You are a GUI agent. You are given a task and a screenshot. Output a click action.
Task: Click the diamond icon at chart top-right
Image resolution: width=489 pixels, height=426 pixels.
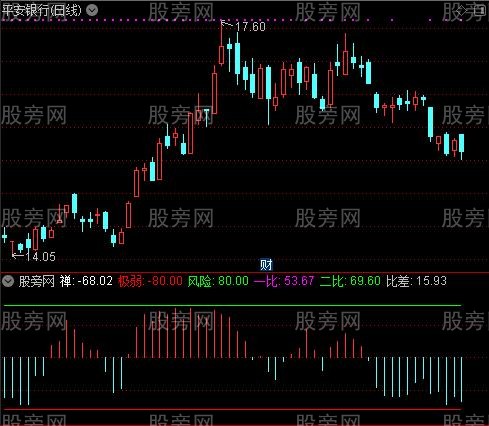coord(462,10)
